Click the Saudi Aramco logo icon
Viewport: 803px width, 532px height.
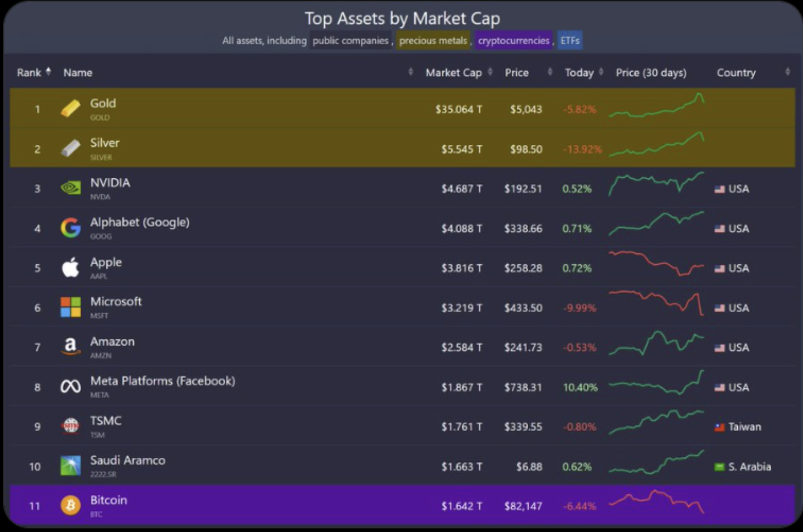coord(70,466)
